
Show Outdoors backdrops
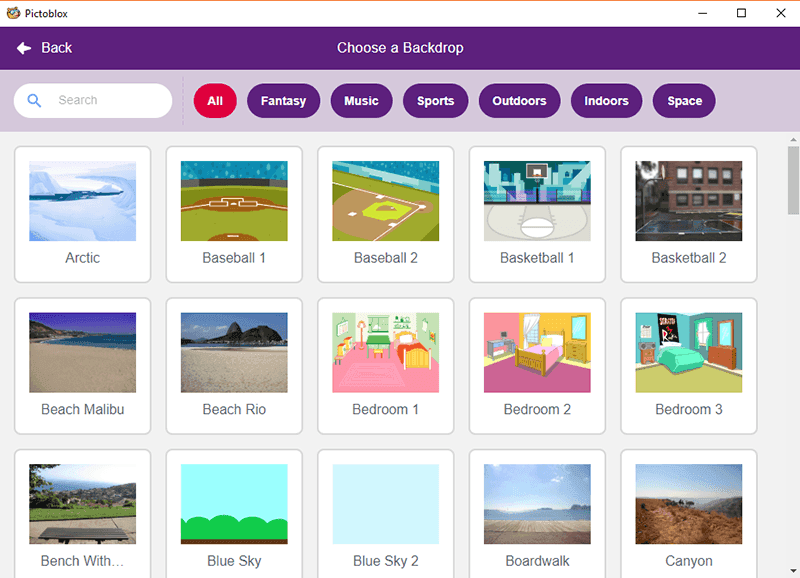tap(519, 101)
